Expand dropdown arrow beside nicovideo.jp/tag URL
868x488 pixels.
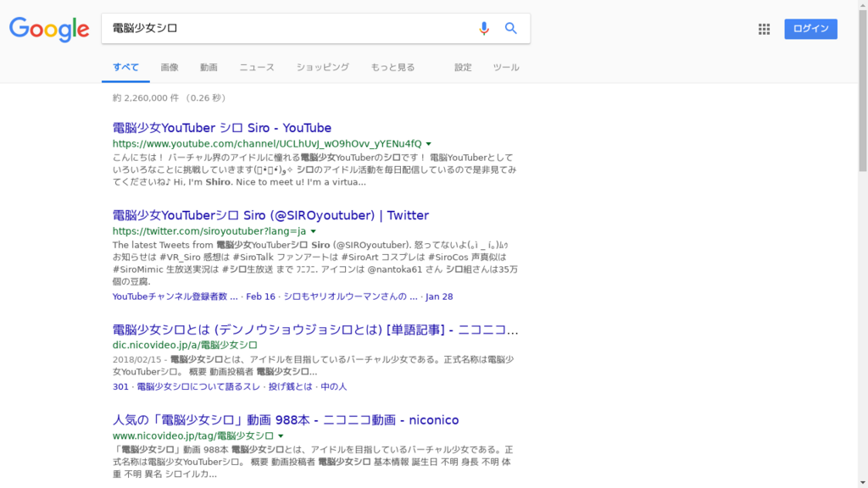pyautogui.click(x=281, y=436)
